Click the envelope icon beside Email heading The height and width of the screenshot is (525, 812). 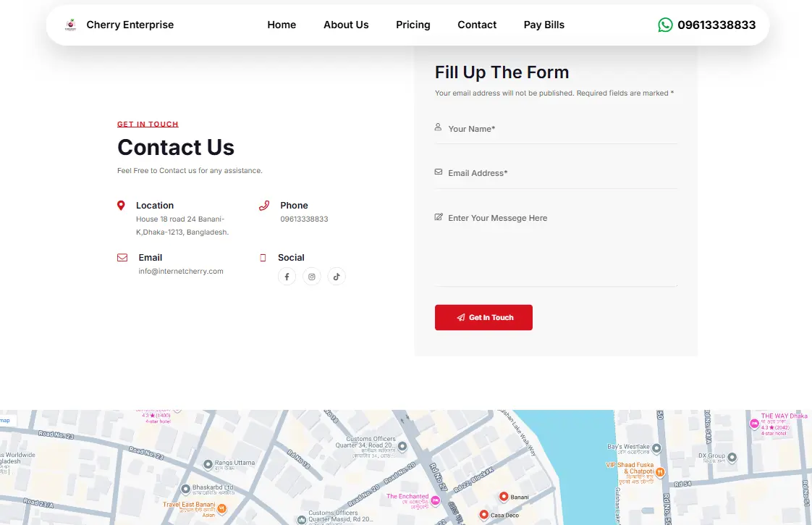pos(121,257)
